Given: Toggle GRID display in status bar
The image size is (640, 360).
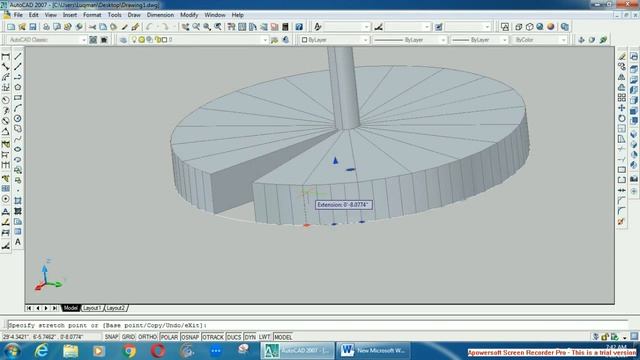Looking at the screenshot, I should coord(128,337).
